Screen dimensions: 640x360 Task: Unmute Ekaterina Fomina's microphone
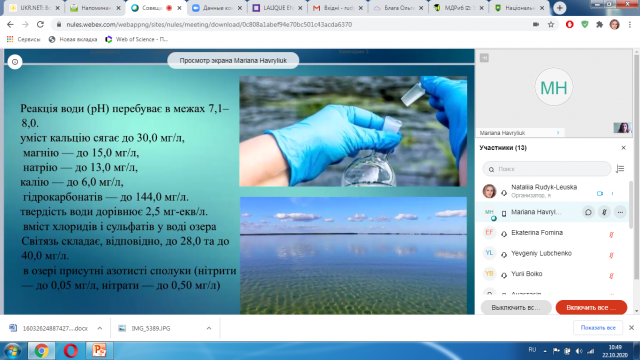pos(611,234)
